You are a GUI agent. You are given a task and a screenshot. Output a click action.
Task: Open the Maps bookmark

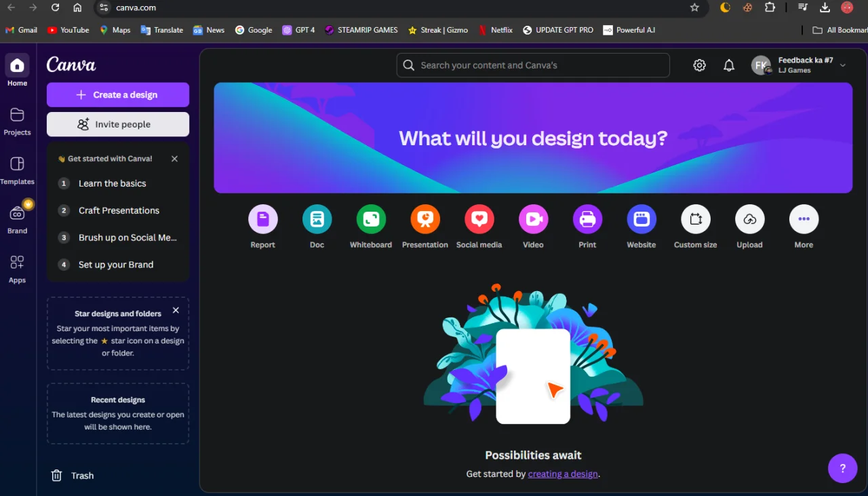tap(115, 30)
